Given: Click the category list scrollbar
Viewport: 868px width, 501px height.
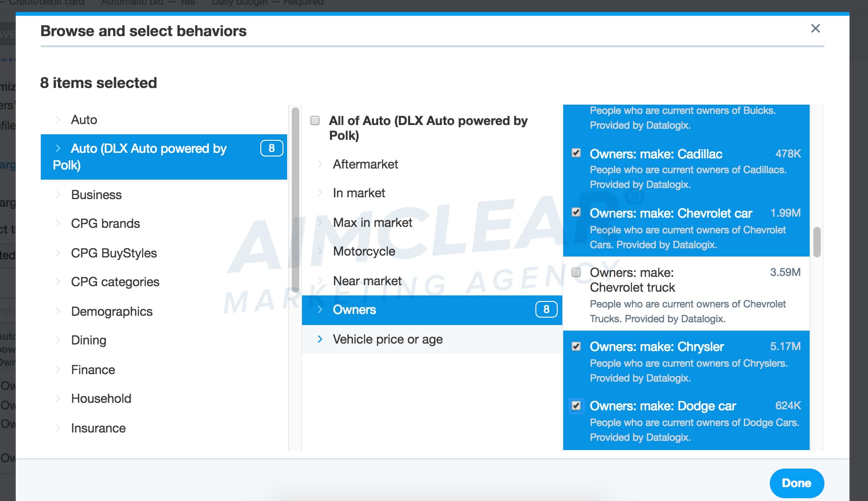Looking at the screenshot, I should coord(296,199).
